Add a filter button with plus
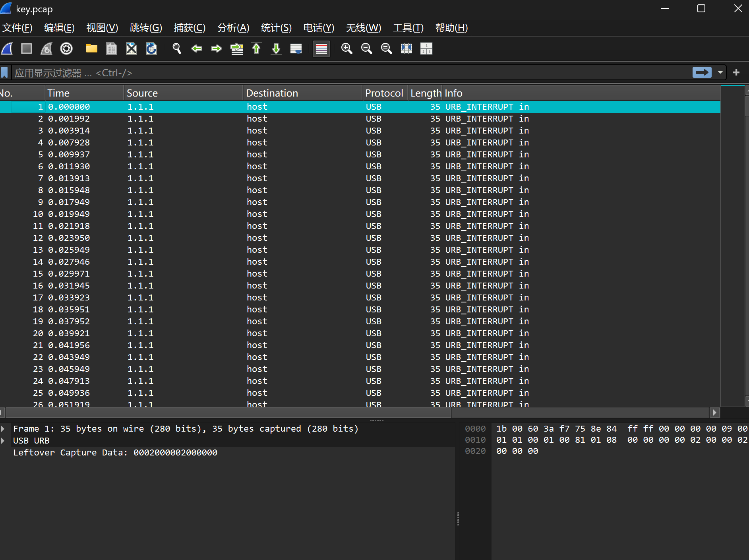The height and width of the screenshot is (560, 749). [x=736, y=72]
